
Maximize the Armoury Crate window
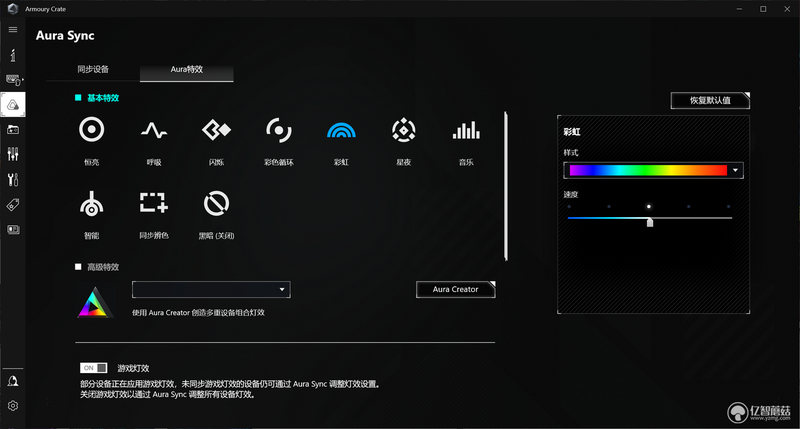click(x=763, y=9)
